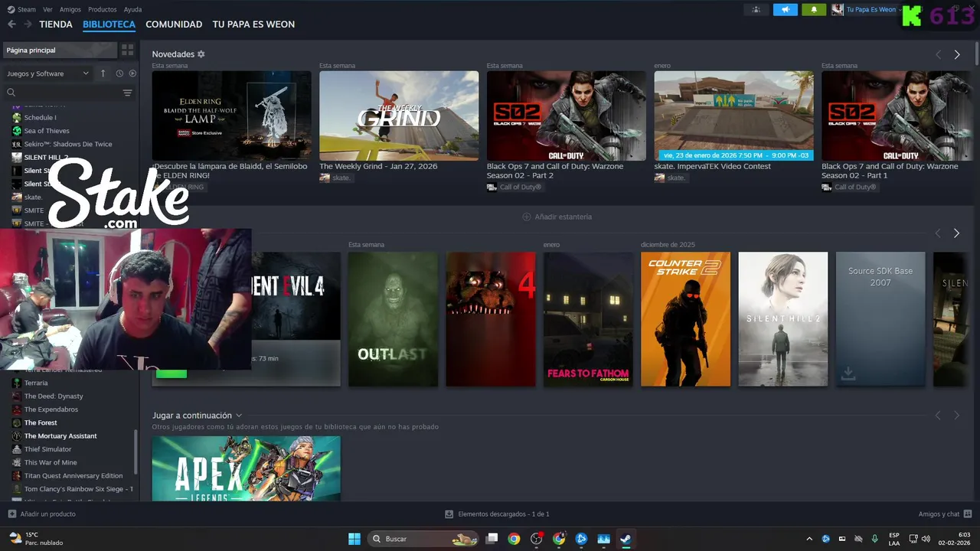This screenshot has height=551, width=980.
Task: Select the Counter-Strike 2 game cover
Action: point(685,319)
